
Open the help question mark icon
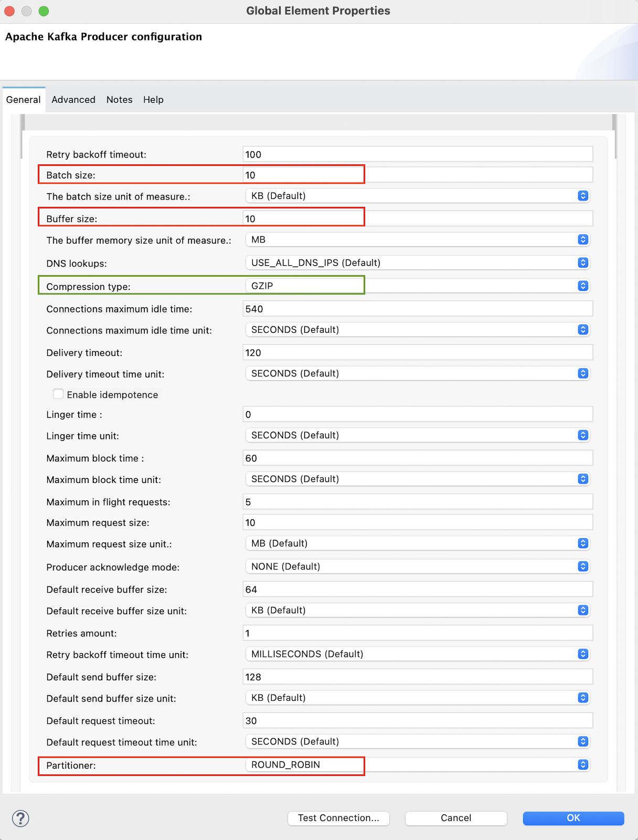coord(20,818)
